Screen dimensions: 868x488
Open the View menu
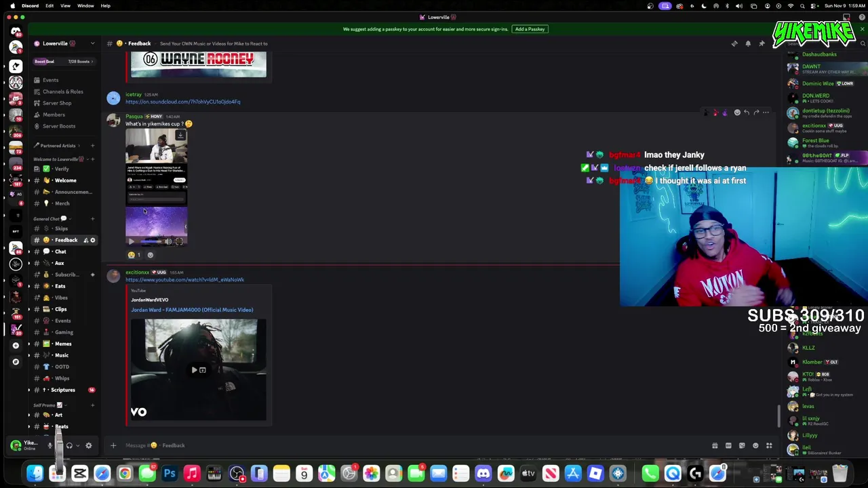point(65,5)
